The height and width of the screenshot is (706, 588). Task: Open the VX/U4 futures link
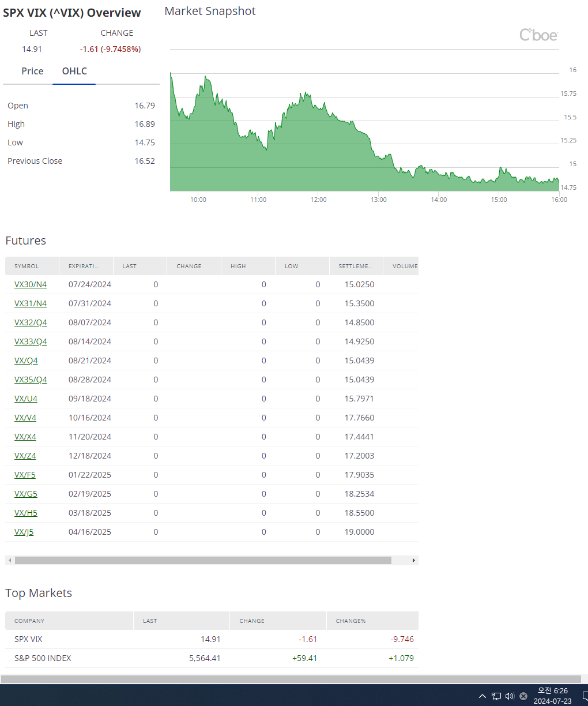tap(26, 399)
